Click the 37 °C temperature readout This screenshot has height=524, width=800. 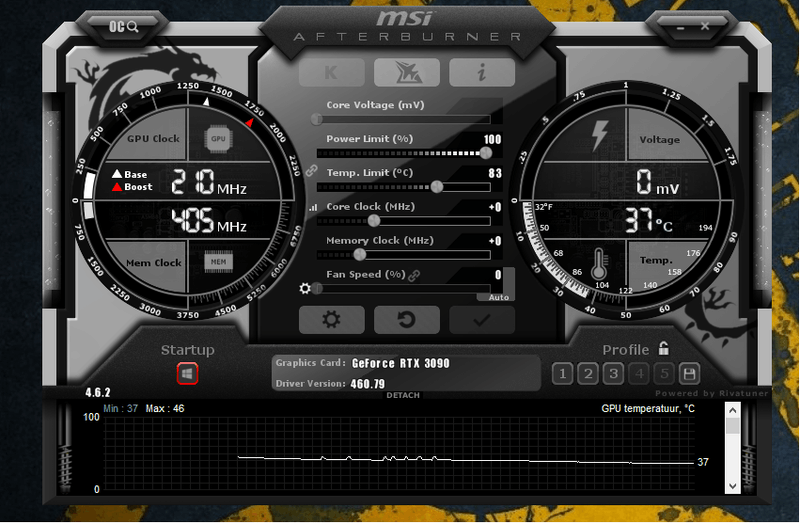(x=649, y=220)
